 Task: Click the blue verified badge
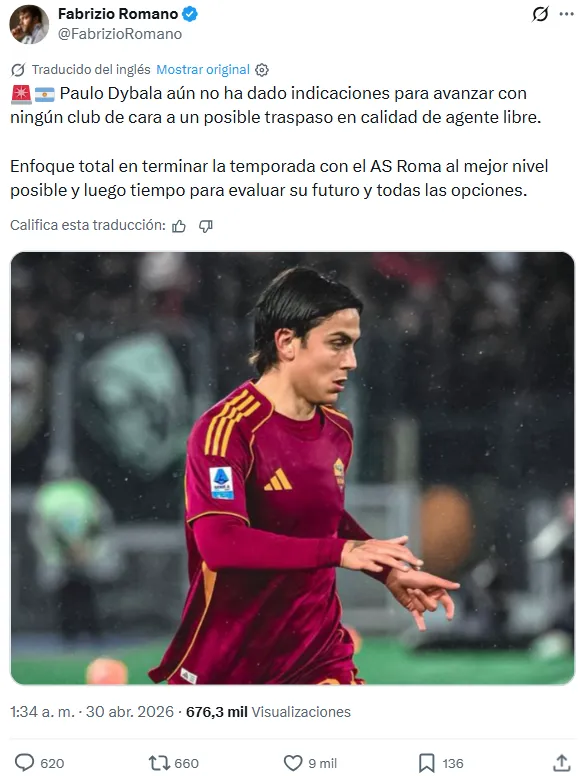pyautogui.click(x=190, y=14)
